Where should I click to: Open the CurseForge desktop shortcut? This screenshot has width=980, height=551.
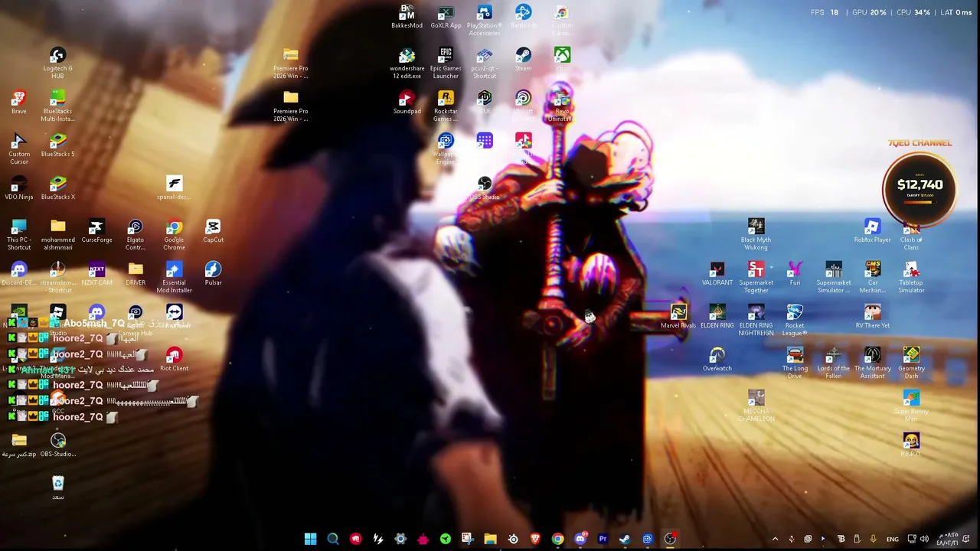(x=96, y=231)
